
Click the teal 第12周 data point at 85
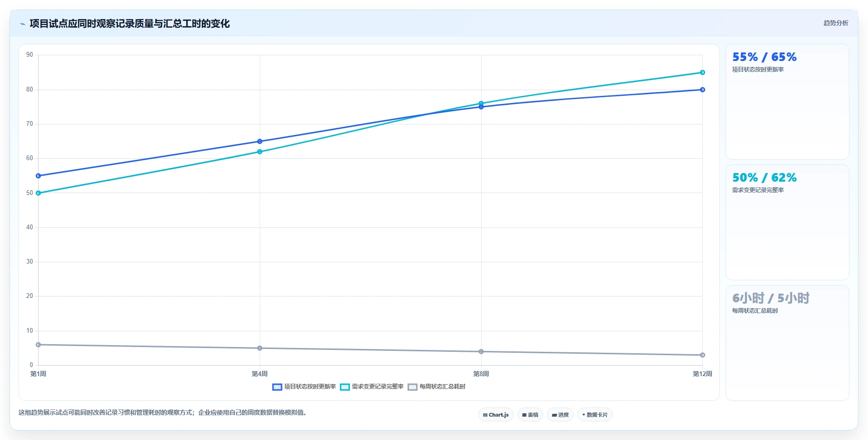(702, 72)
